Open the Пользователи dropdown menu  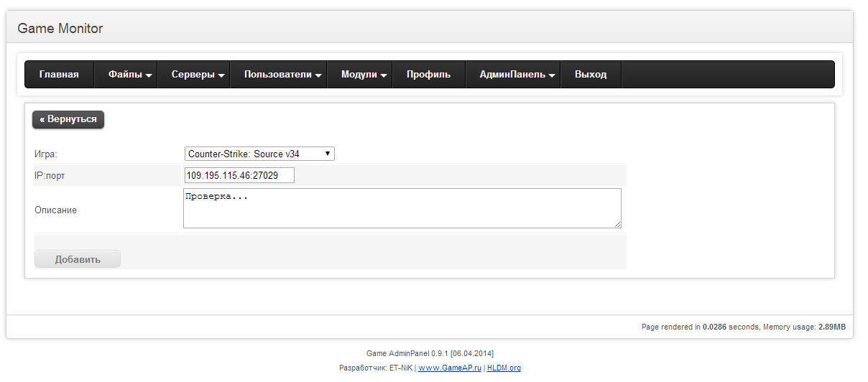(282, 75)
